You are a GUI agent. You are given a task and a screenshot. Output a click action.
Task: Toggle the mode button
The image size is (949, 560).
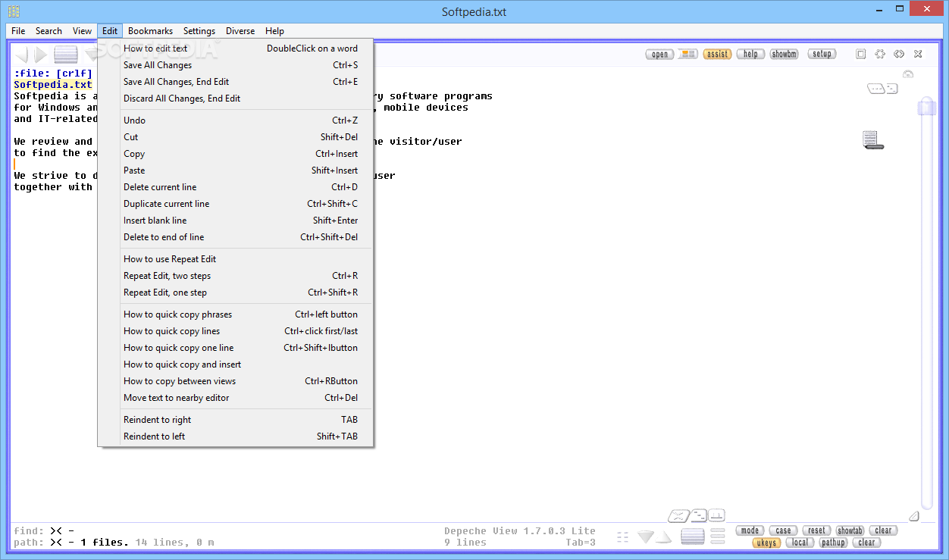pyautogui.click(x=750, y=530)
